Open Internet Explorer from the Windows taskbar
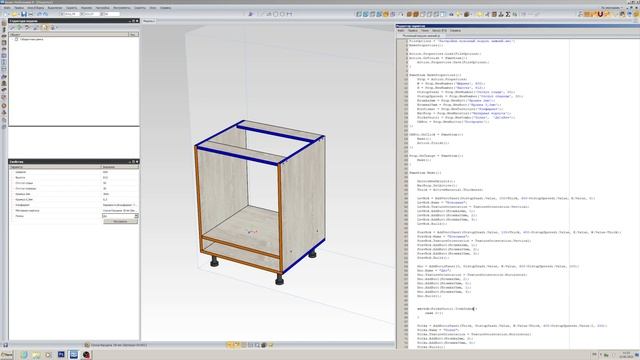The image size is (640, 360). coord(24,355)
